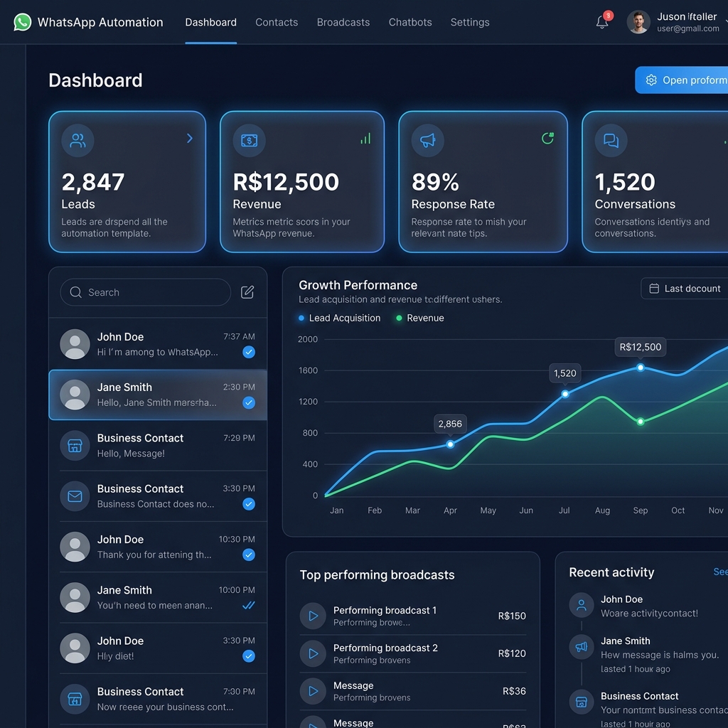The width and height of the screenshot is (728, 728).
Task: Click R$120 value of broadcast 2
Action: pyautogui.click(x=512, y=653)
